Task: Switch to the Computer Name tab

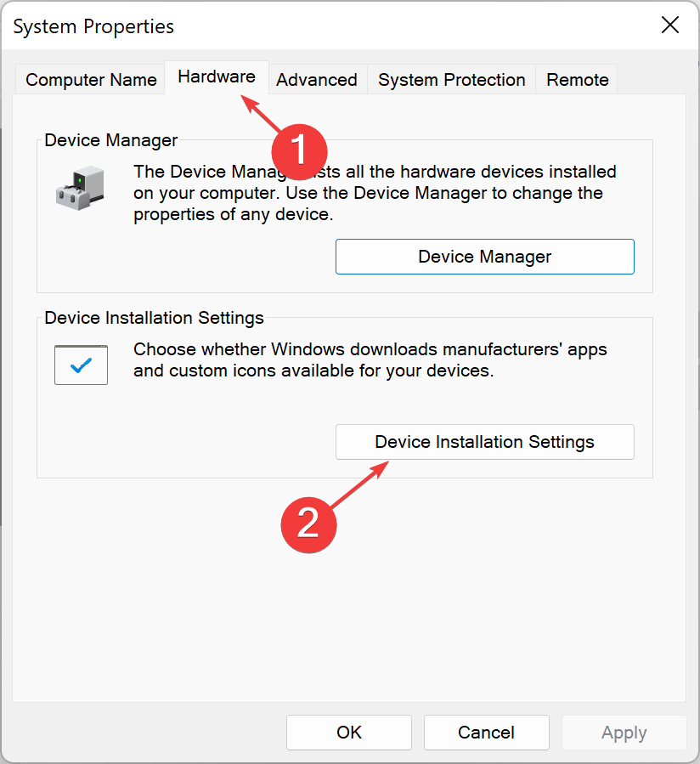Action: [x=91, y=79]
